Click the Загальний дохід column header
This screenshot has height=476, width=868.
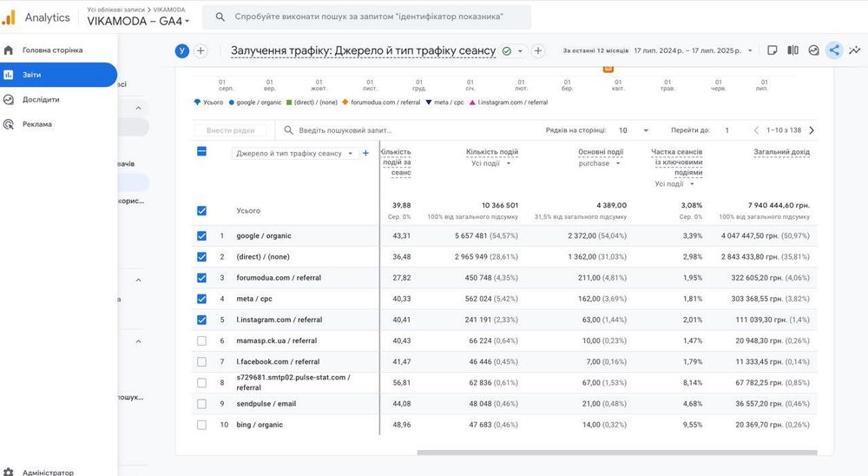click(781, 152)
